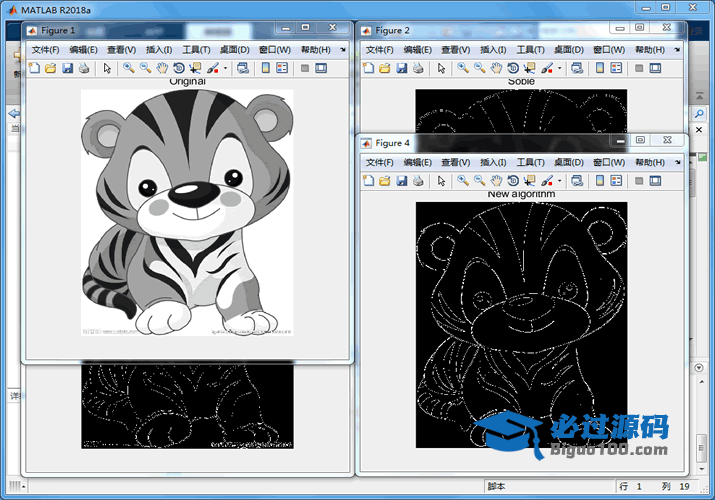
Task: Print Figure 4 using the printer icon
Action: click(x=417, y=181)
